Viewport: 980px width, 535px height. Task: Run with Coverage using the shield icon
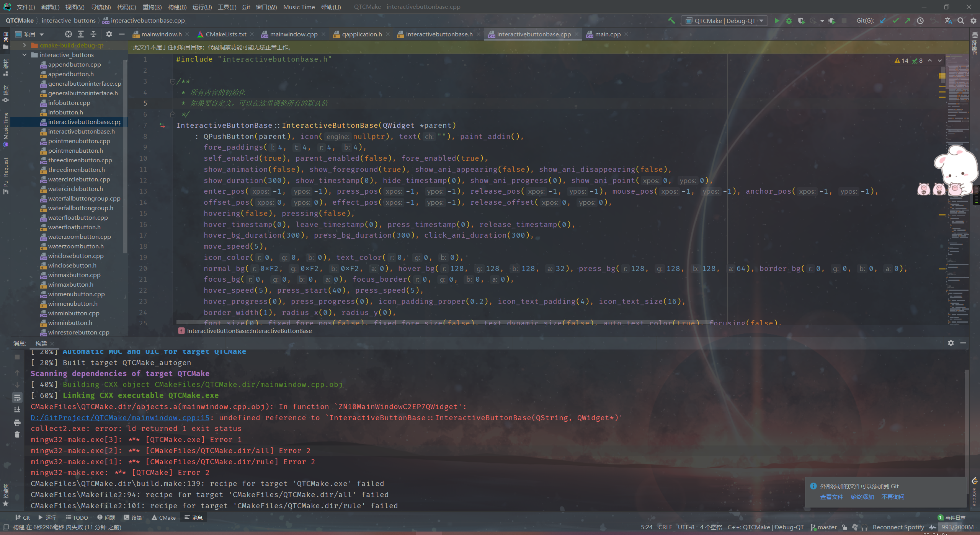coord(801,21)
